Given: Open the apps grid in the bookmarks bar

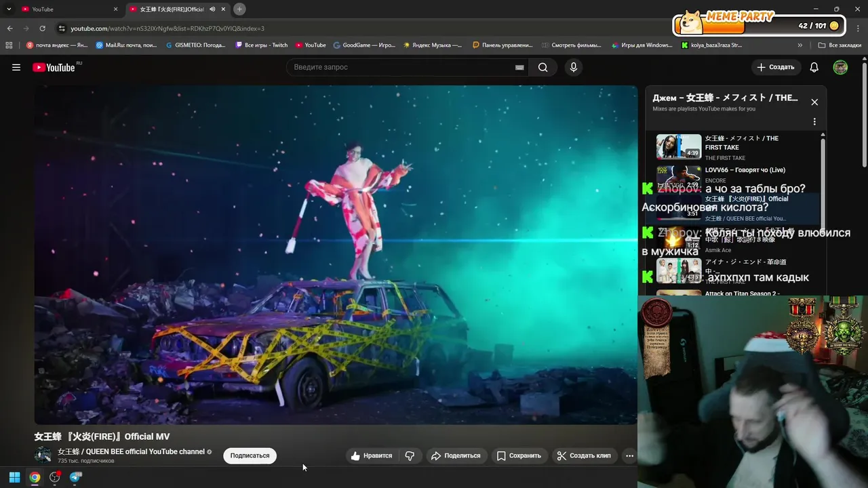Looking at the screenshot, I should 9,45.
